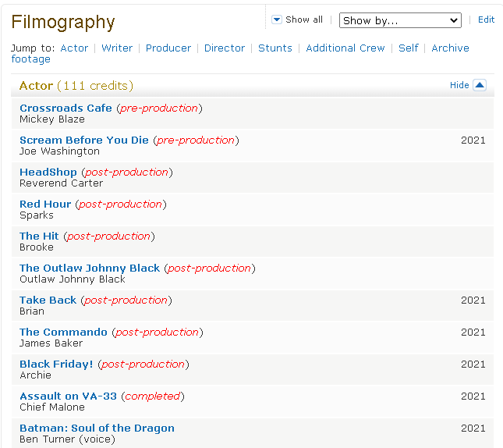Click the Edit link for Filmography

(486, 20)
